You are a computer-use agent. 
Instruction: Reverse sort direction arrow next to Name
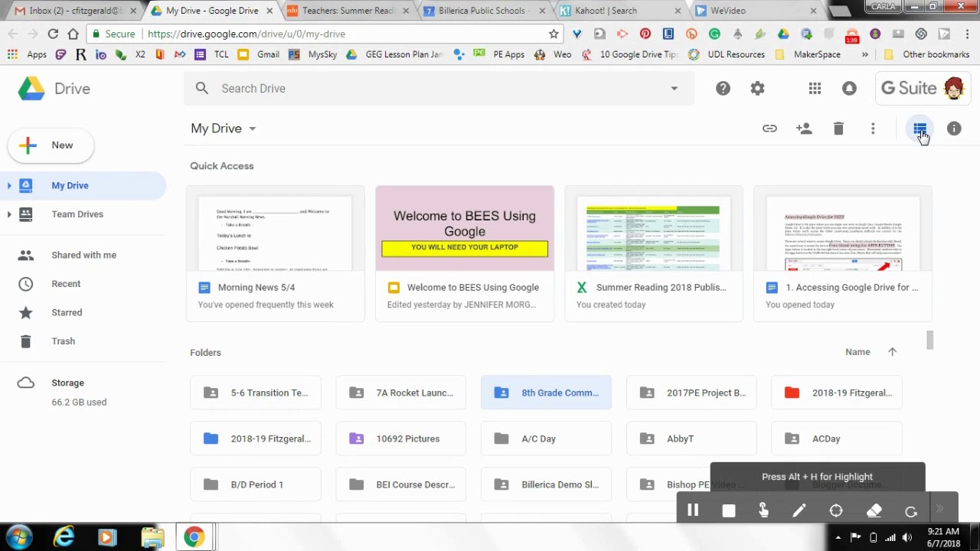(892, 352)
